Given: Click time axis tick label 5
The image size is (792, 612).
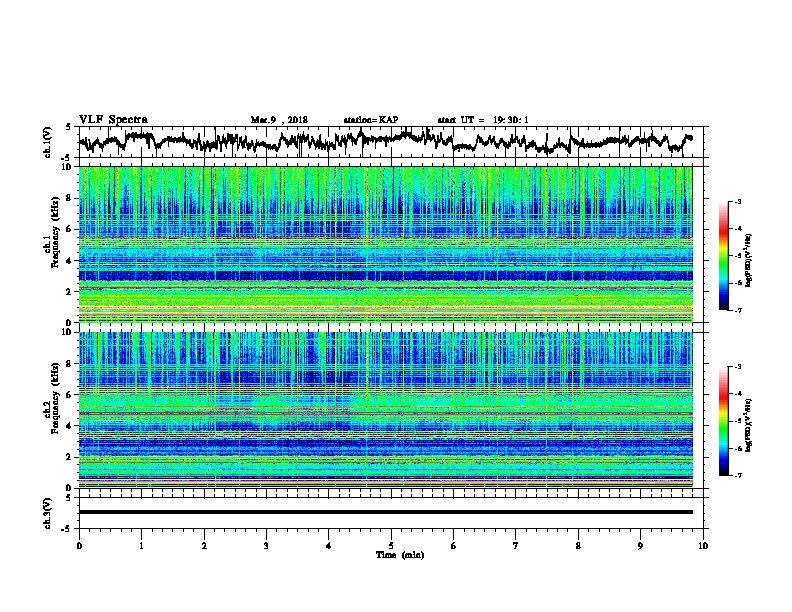Looking at the screenshot, I should click(x=391, y=546).
